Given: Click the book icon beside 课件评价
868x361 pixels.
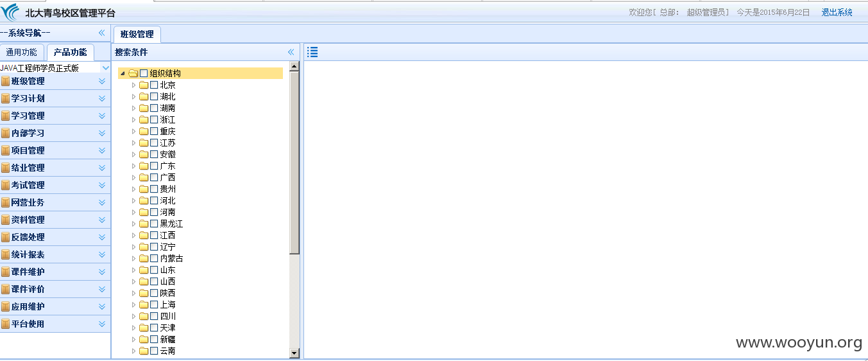Looking at the screenshot, I should pos(6,289).
